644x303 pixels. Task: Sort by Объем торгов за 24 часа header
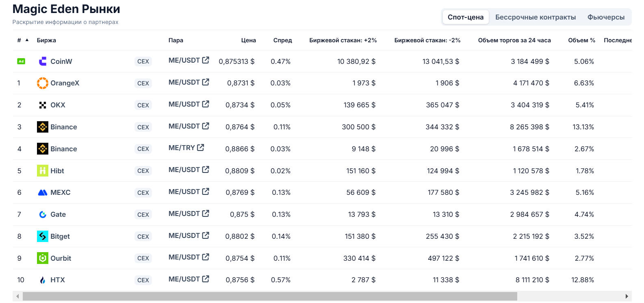(514, 40)
